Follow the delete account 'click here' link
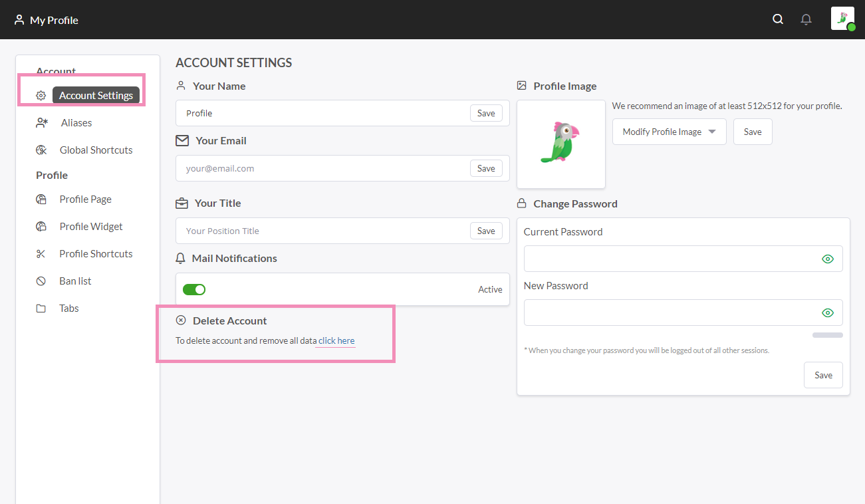Image resolution: width=865 pixels, height=504 pixels. click(336, 340)
